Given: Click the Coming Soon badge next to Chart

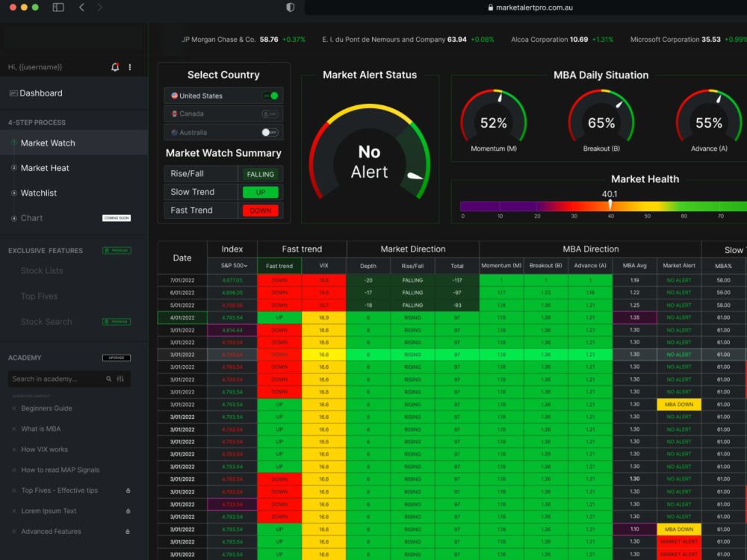Looking at the screenshot, I should [x=117, y=218].
